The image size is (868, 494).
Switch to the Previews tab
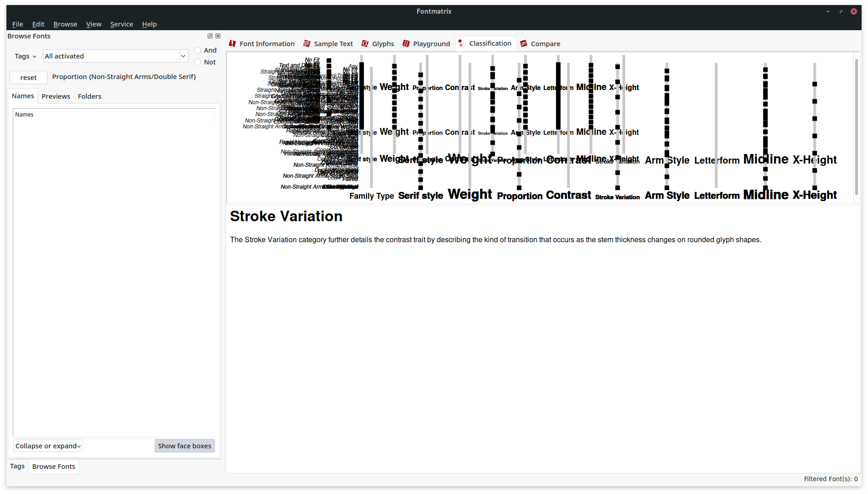56,96
